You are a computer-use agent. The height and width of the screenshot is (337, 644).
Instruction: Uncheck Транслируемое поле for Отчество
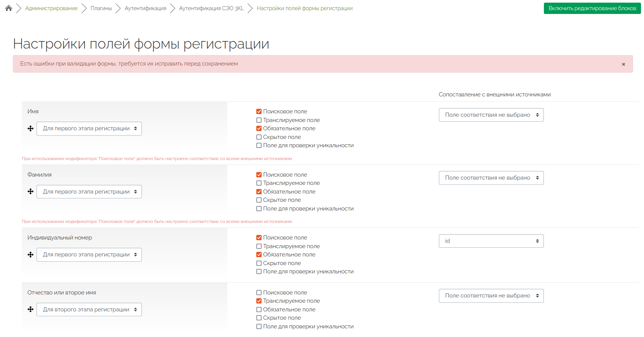click(259, 301)
